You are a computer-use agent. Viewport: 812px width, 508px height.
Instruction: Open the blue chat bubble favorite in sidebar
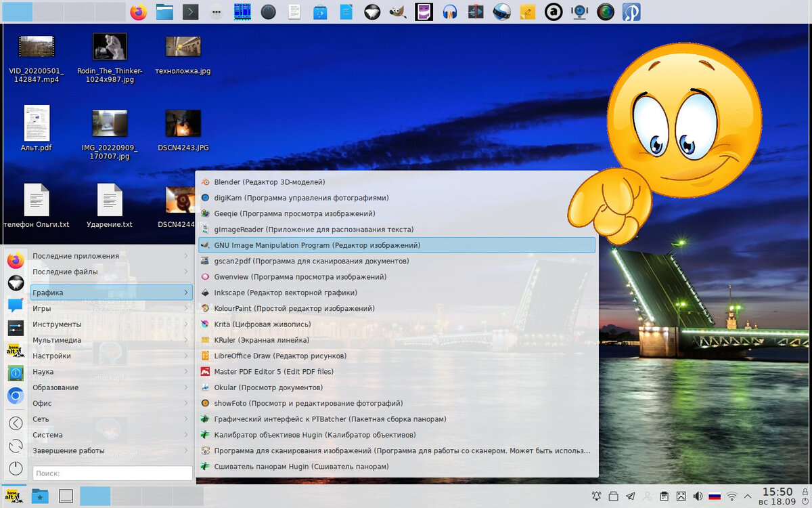pos(16,305)
